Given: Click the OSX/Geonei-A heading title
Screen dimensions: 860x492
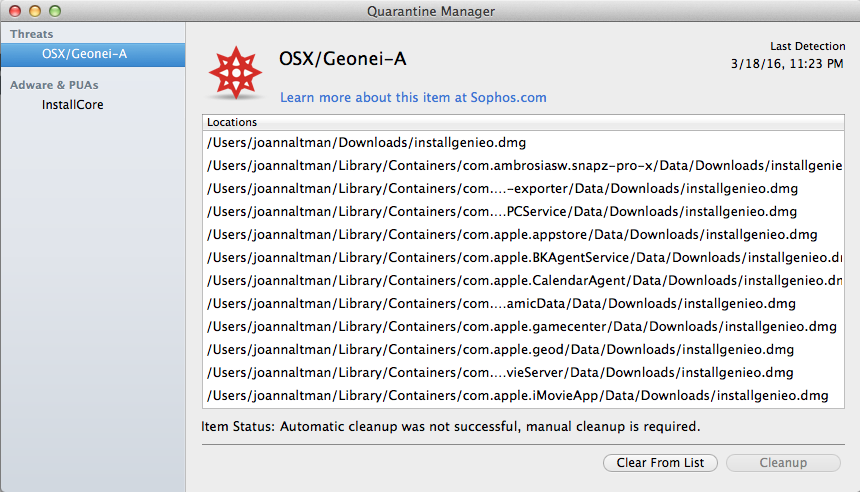Looking at the screenshot, I should click(343, 59).
